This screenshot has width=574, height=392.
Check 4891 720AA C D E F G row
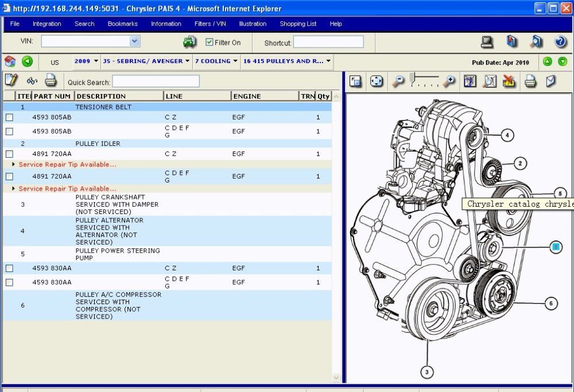pos(10,176)
